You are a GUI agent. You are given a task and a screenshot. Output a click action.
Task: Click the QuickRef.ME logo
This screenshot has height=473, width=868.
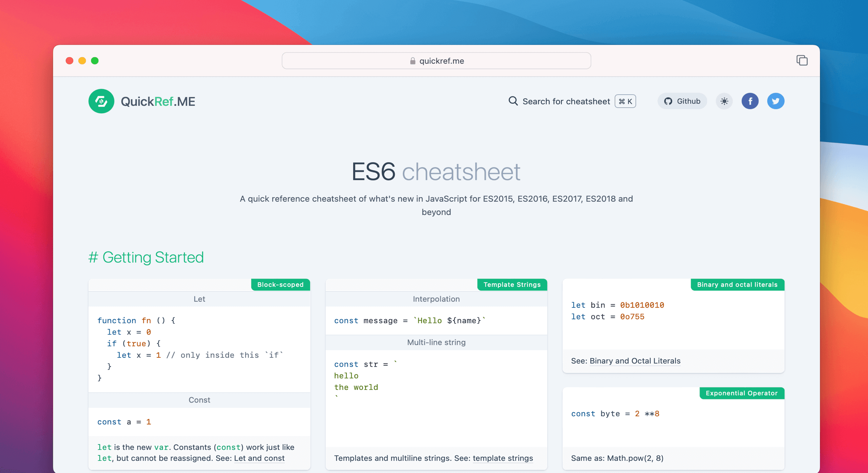141,101
